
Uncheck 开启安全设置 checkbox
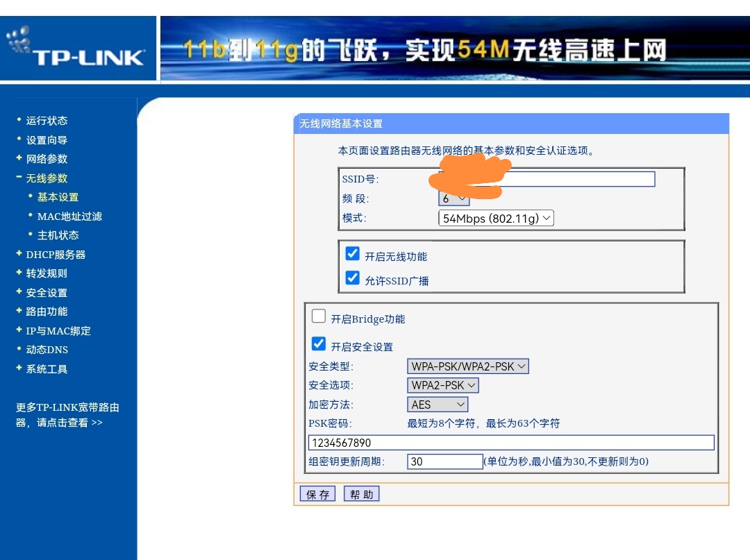click(x=319, y=344)
